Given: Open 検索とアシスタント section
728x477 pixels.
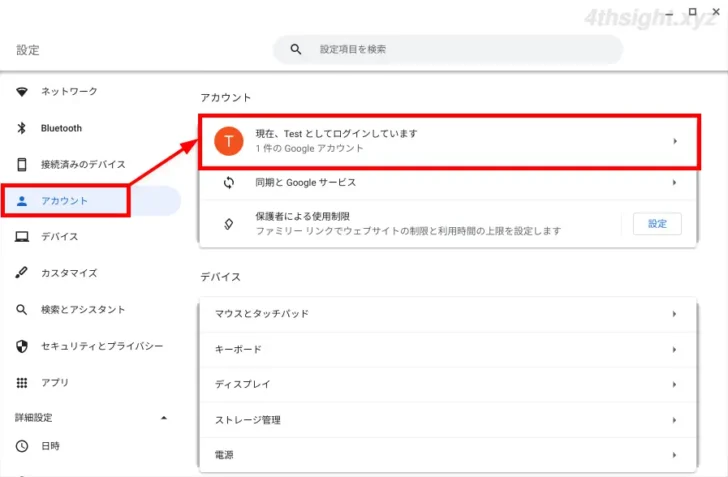Looking at the screenshot, I should coord(83,309).
